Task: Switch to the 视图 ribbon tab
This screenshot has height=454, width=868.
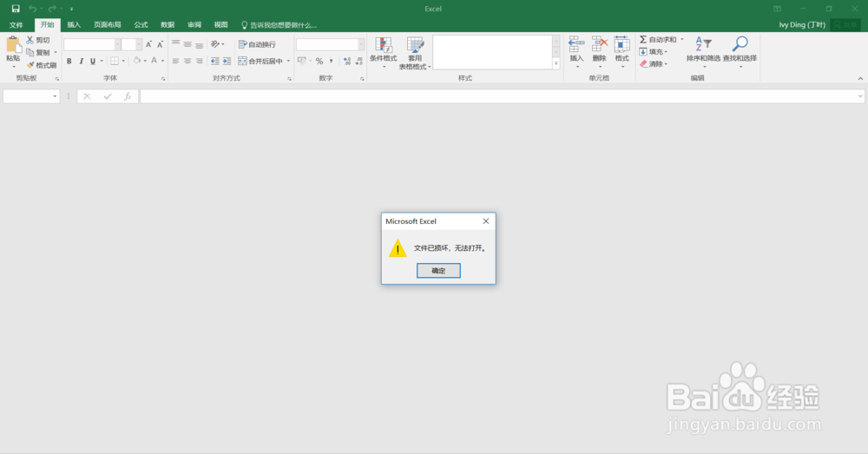Action: click(x=220, y=25)
